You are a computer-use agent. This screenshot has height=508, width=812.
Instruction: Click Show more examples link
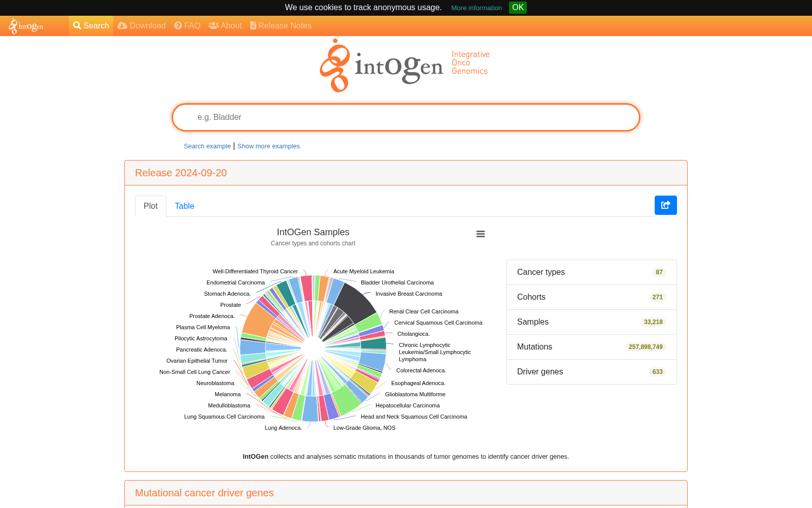[x=268, y=146]
